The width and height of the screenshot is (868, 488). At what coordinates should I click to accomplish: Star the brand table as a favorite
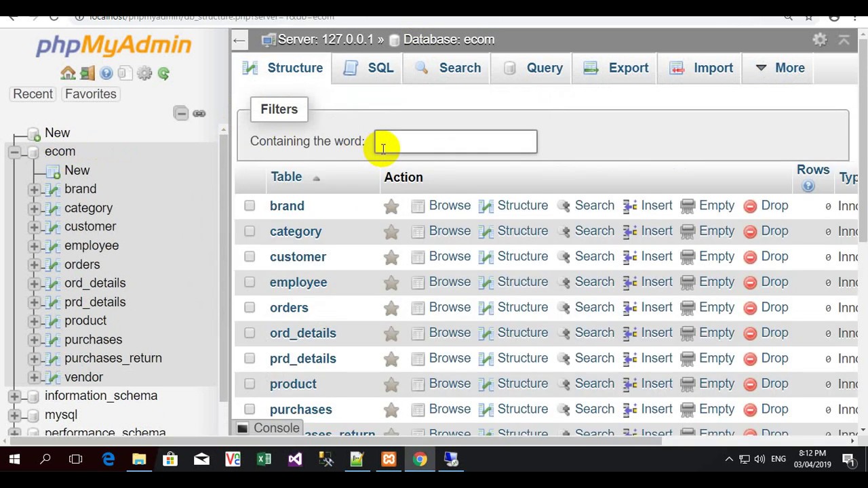391,205
